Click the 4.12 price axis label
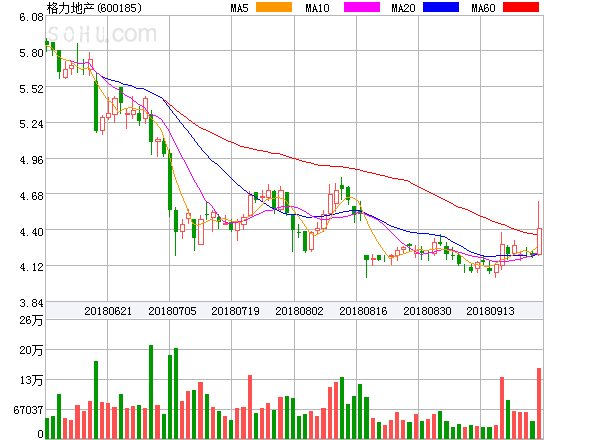 point(31,267)
